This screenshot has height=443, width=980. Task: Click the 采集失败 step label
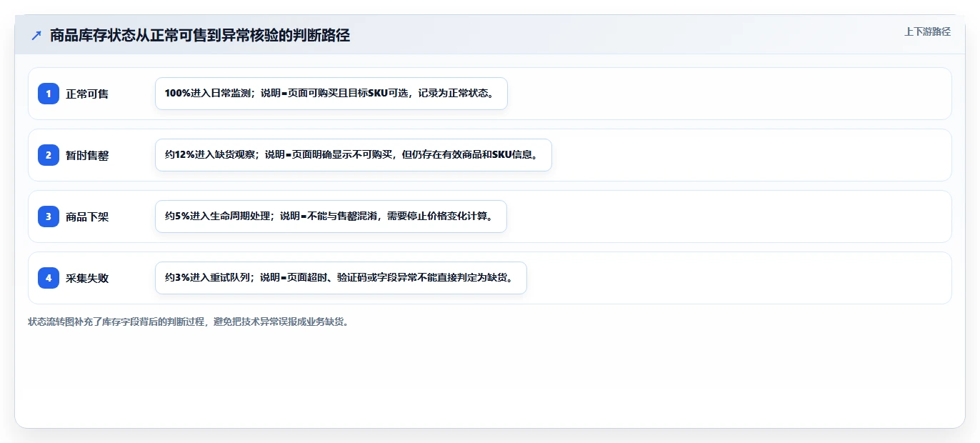[87, 278]
